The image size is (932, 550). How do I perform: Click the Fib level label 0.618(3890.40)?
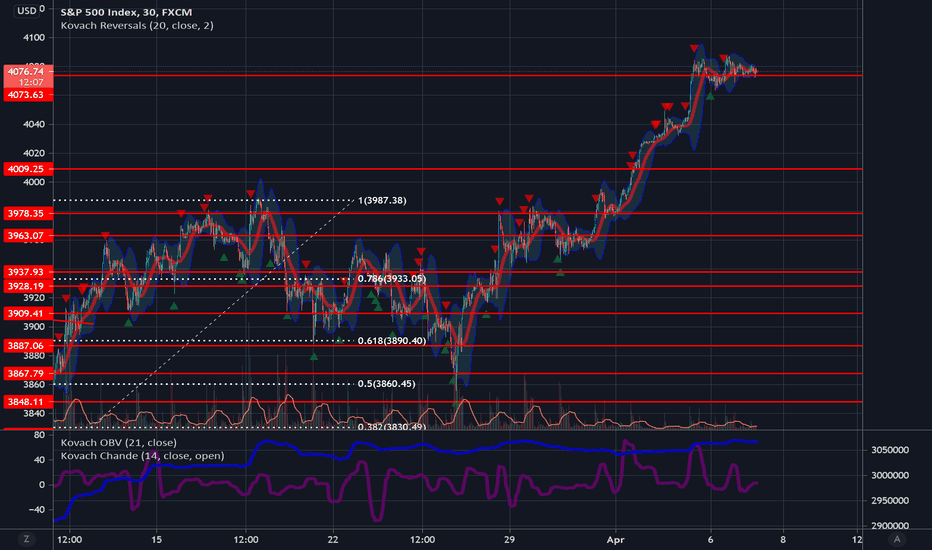(392, 341)
